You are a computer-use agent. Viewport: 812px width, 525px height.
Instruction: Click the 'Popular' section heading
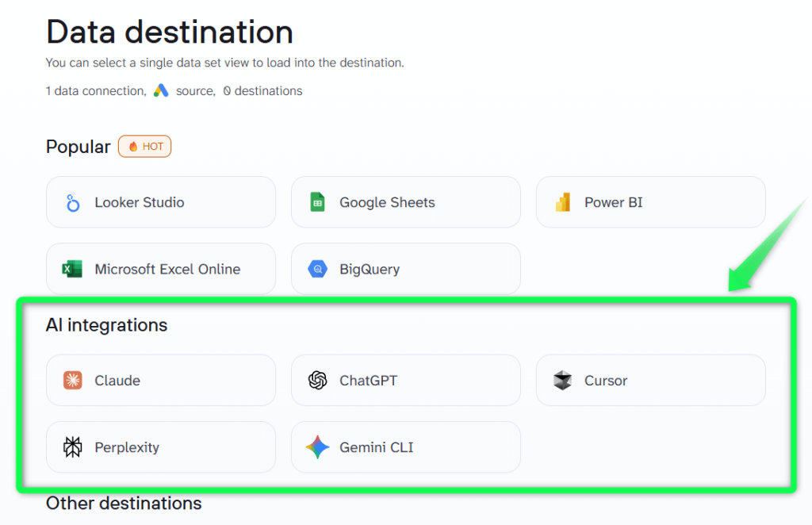(79, 147)
